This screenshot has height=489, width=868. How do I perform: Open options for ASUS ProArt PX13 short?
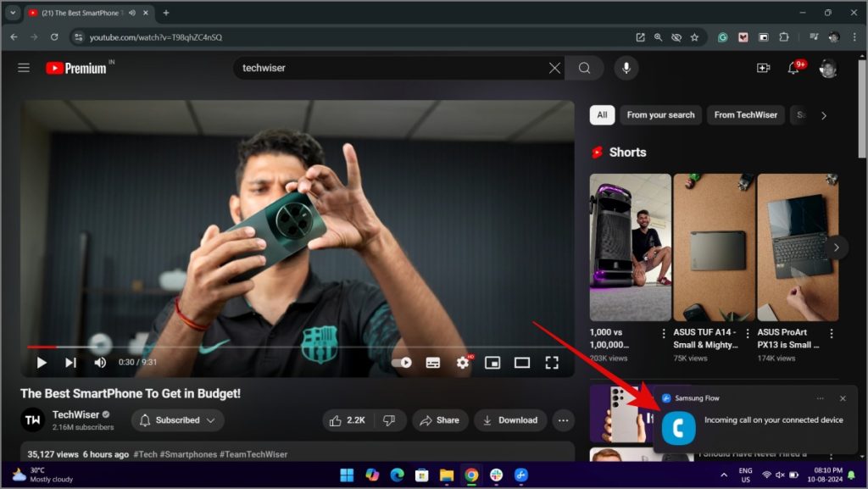pos(831,333)
